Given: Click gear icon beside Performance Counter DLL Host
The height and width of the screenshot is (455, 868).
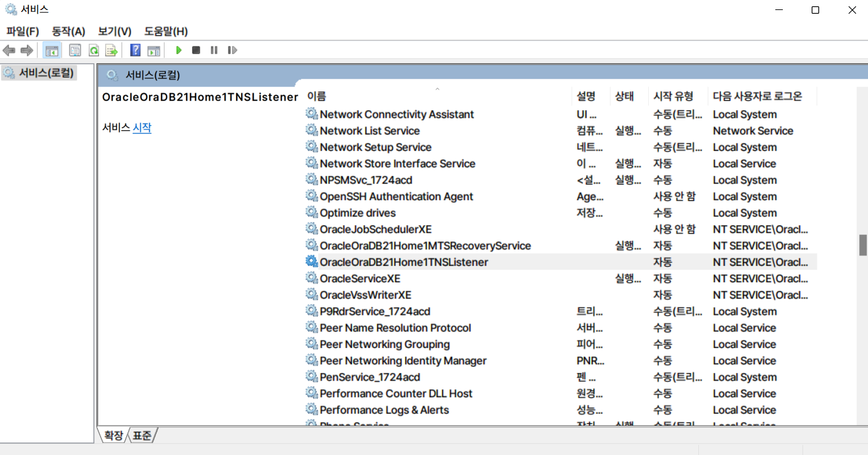Looking at the screenshot, I should tap(311, 393).
